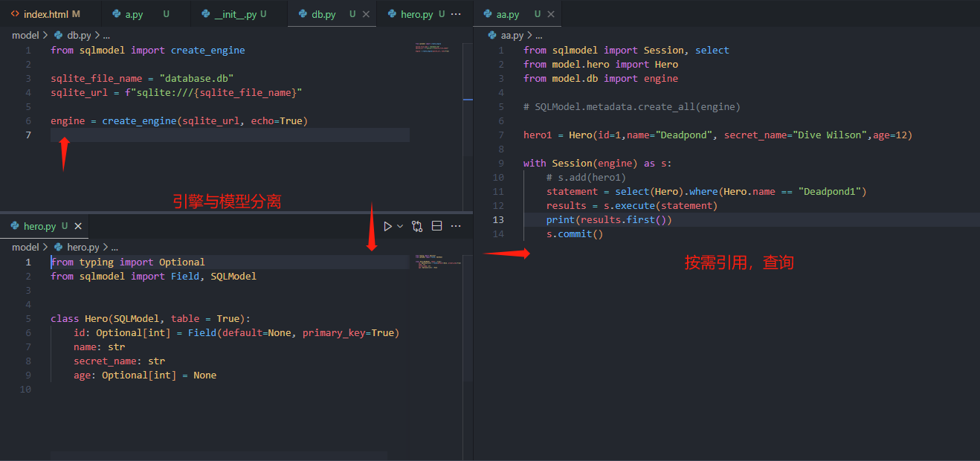
Task: Click the "Deadpond1" string in aa.py
Action: click(x=830, y=191)
